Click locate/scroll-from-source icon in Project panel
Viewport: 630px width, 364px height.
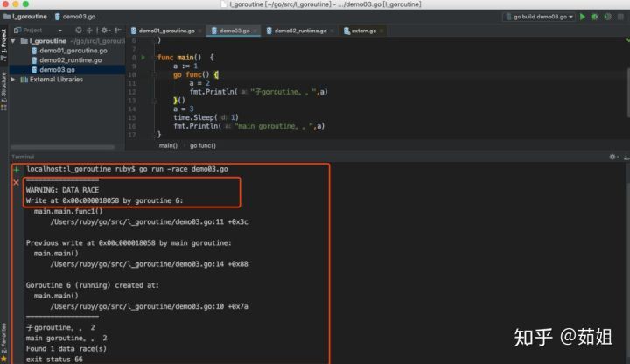click(79, 31)
